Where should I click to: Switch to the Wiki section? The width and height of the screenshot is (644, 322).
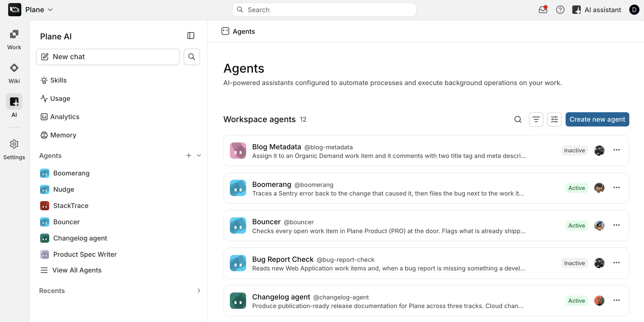pos(14,74)
